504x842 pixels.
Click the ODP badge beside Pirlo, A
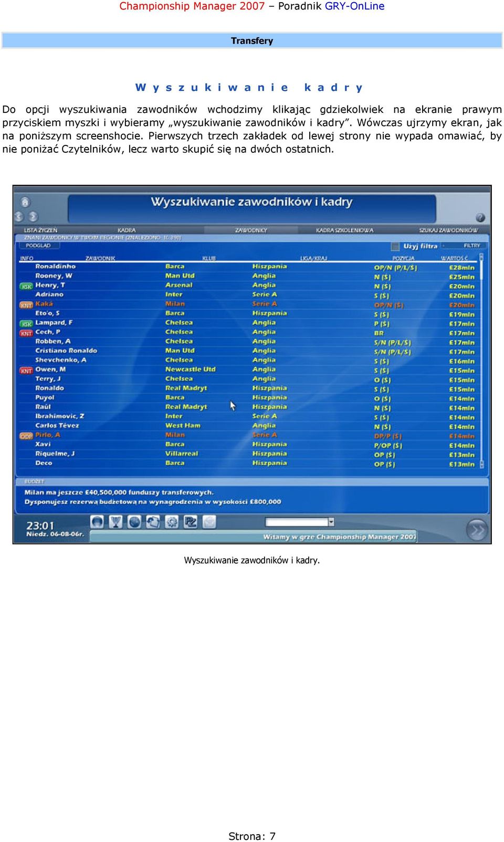click(x=26, y=436)
